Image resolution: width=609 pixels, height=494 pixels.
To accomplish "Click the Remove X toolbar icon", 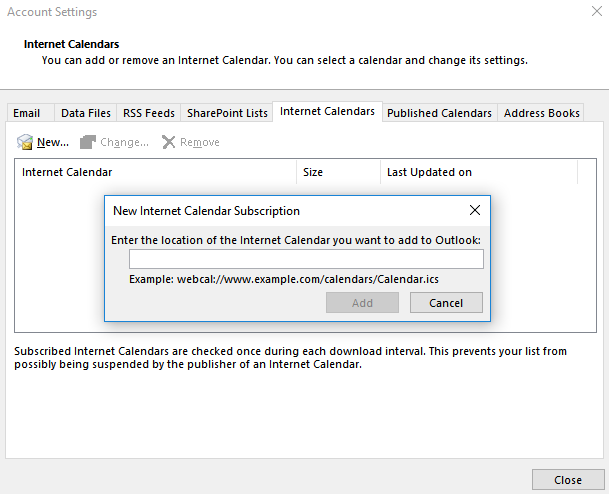I will point(169,142).
